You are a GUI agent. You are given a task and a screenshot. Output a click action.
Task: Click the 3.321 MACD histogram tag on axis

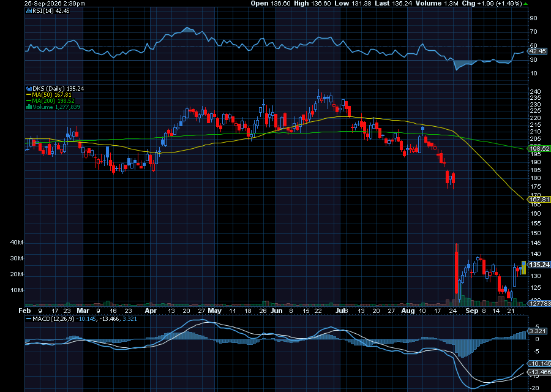point(538,331)
